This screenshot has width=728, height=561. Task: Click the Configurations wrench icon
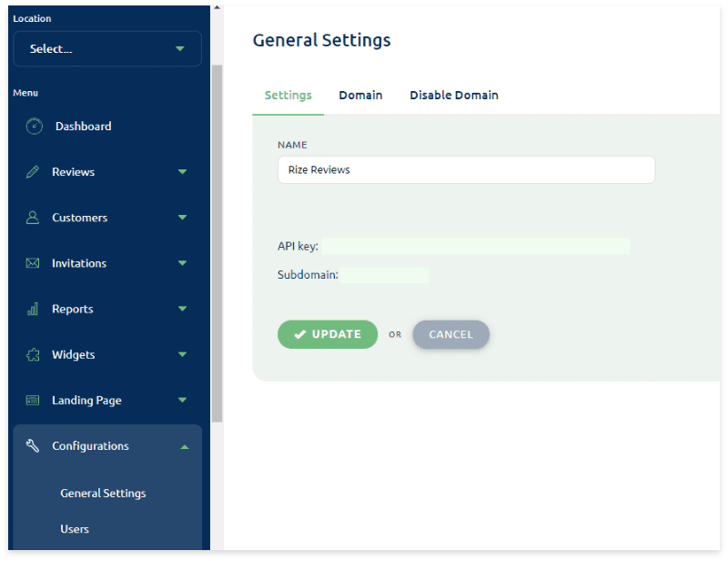(33, 446)
